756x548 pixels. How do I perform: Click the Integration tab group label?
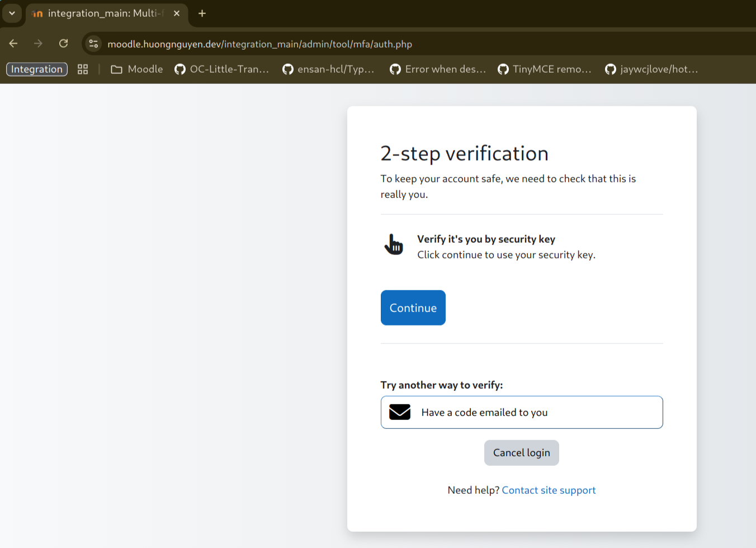tap(37, 69)
